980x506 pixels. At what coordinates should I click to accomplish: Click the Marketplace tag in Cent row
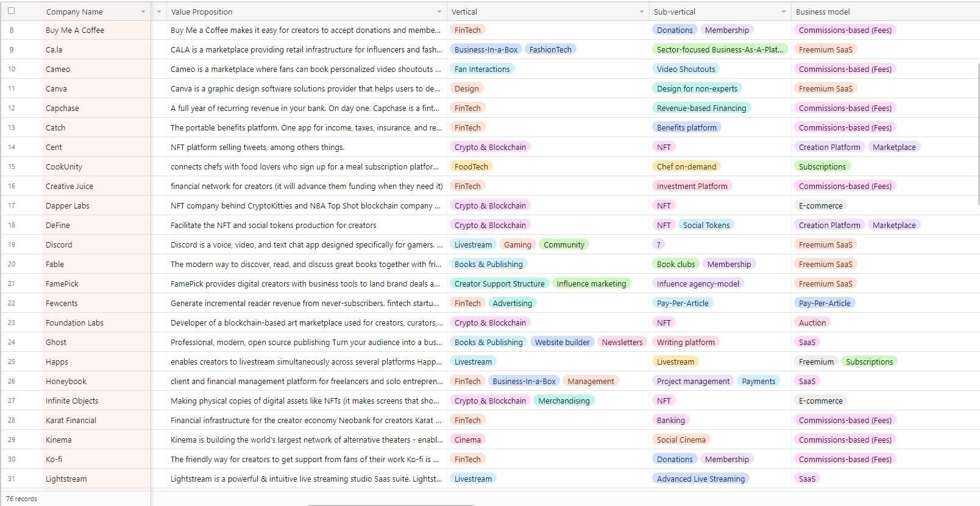point(894,147)
